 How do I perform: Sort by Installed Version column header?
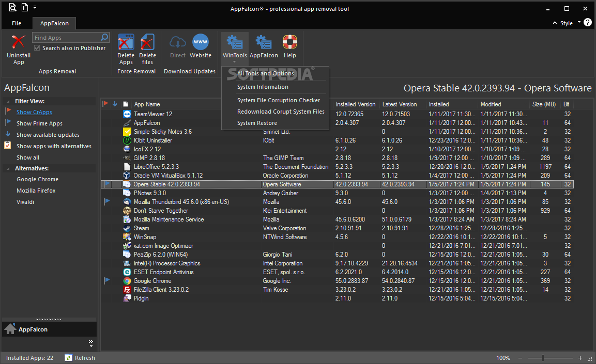click(x=356, y=104)
